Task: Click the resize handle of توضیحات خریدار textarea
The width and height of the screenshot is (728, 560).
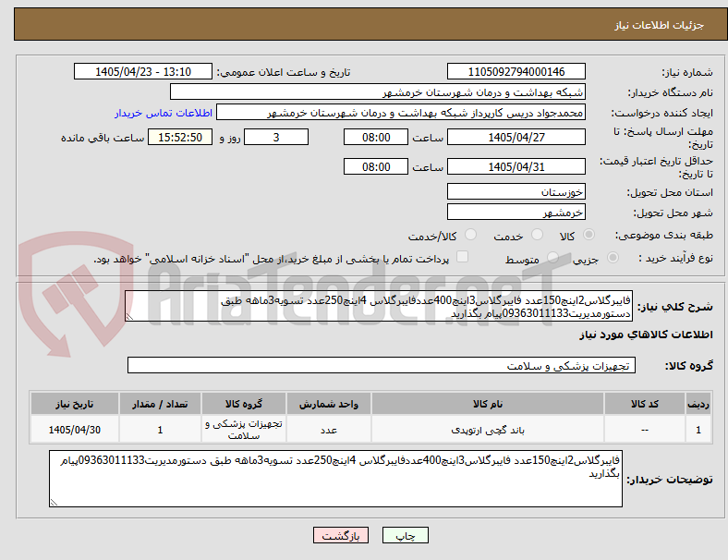Action: click(54, 503)
